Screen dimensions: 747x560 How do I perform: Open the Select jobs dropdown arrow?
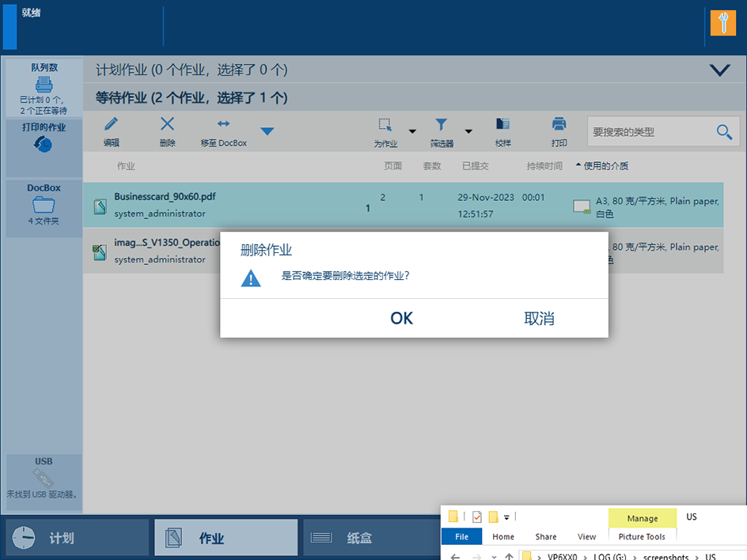tap(412, 131)
